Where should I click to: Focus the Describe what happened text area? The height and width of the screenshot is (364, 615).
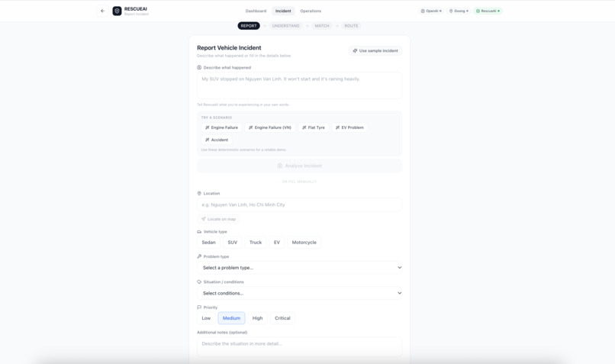coord(299,85)
